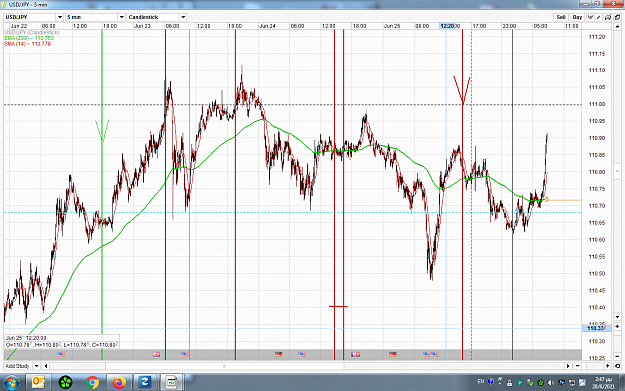Select the orange order line near 110.72
The width and height of the screenshot is (625, 391).
[565, 200]
